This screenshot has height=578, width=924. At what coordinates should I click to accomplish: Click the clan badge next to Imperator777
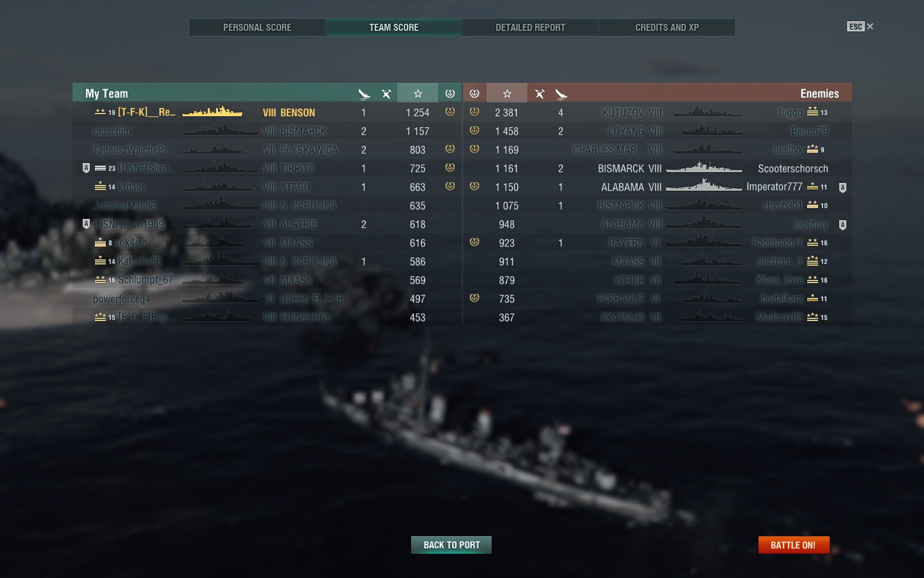[x=843, y=188]
